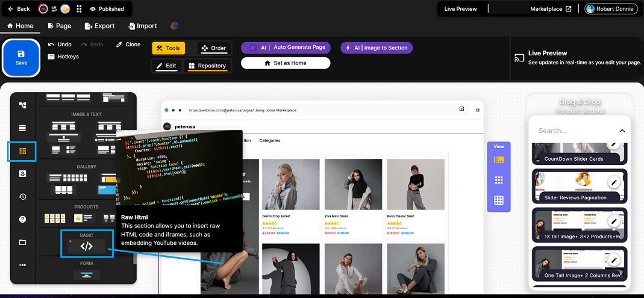Open the Marketplace external link

pos(551,8)
